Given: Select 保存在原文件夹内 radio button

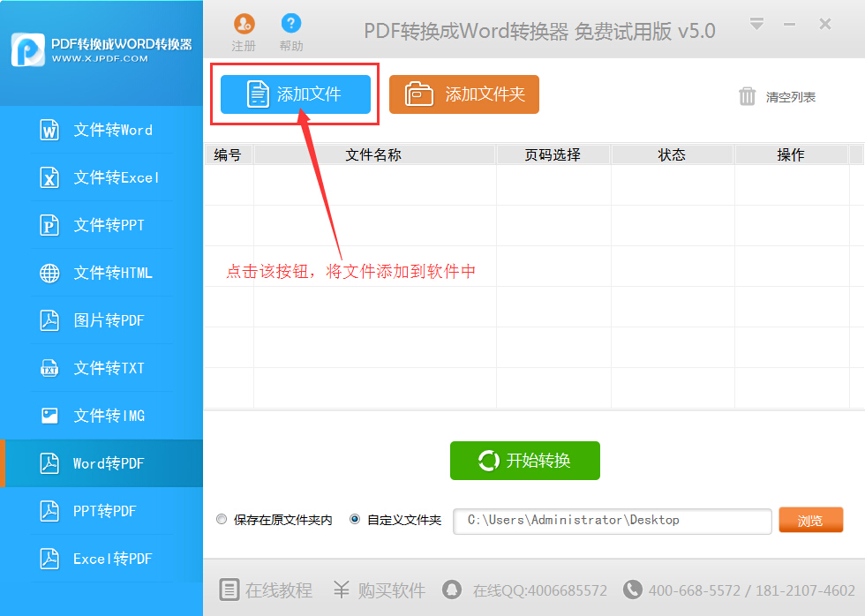Looking at the screenshot, I should click(222, 520).
